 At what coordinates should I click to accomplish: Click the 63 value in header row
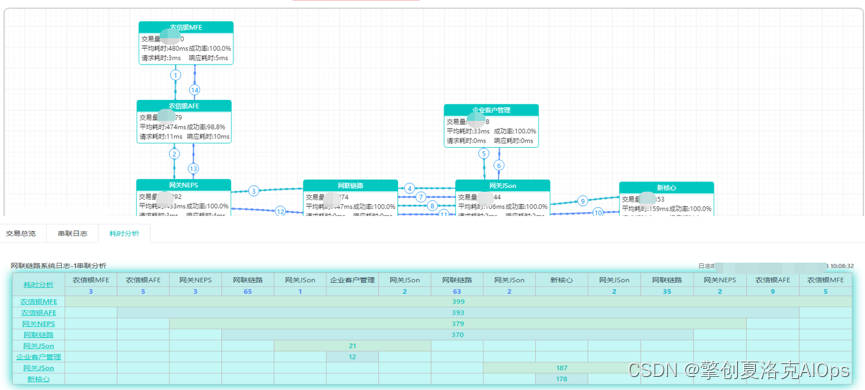tap(457, 291)
